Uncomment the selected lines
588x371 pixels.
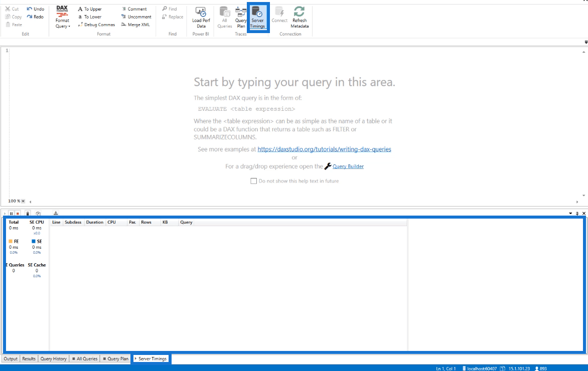click(136, 17)
